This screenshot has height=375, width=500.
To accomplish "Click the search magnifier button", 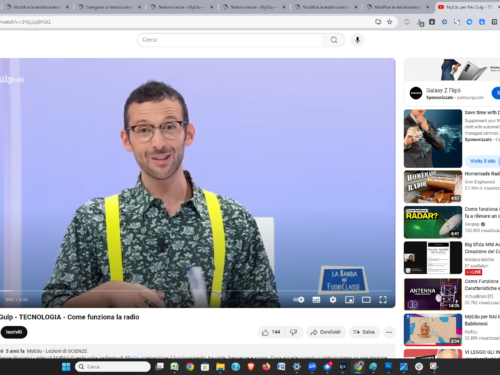I will [x=334, y=40].
